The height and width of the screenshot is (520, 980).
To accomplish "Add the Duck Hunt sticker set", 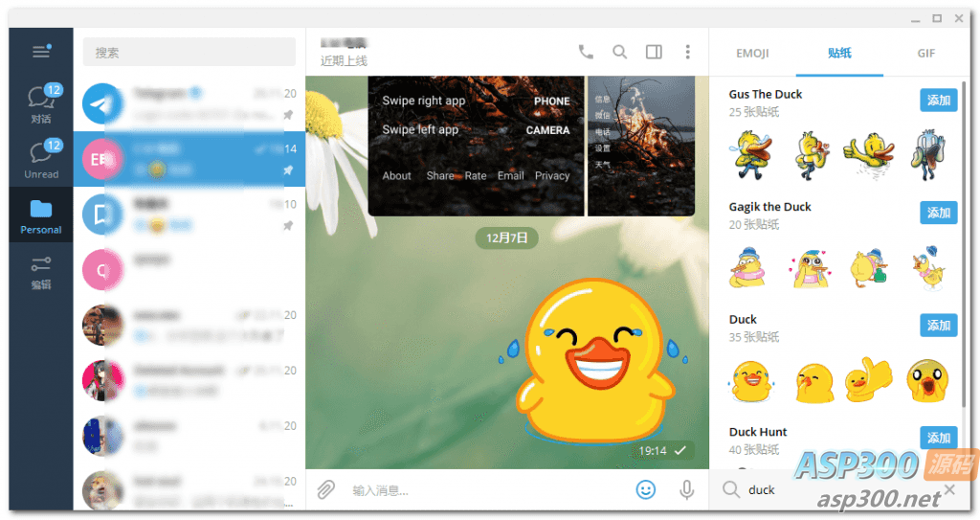I will pyautogui.click(x=939, y=438).
